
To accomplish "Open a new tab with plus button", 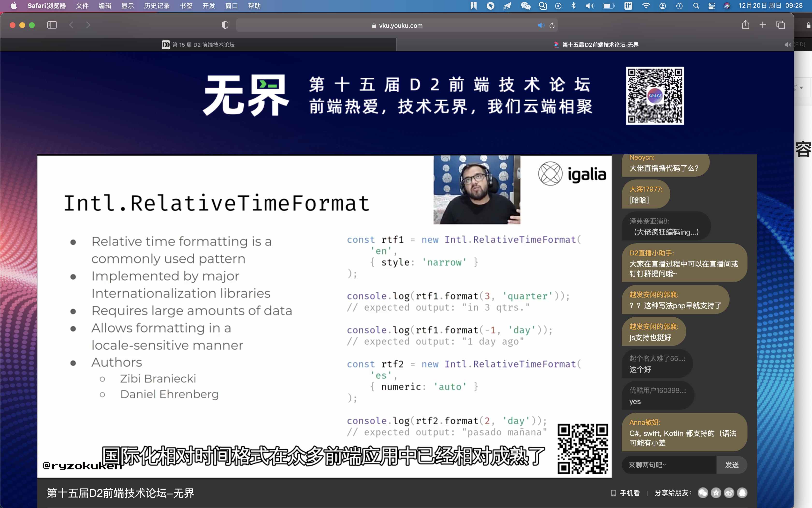I will pos(763,25).
